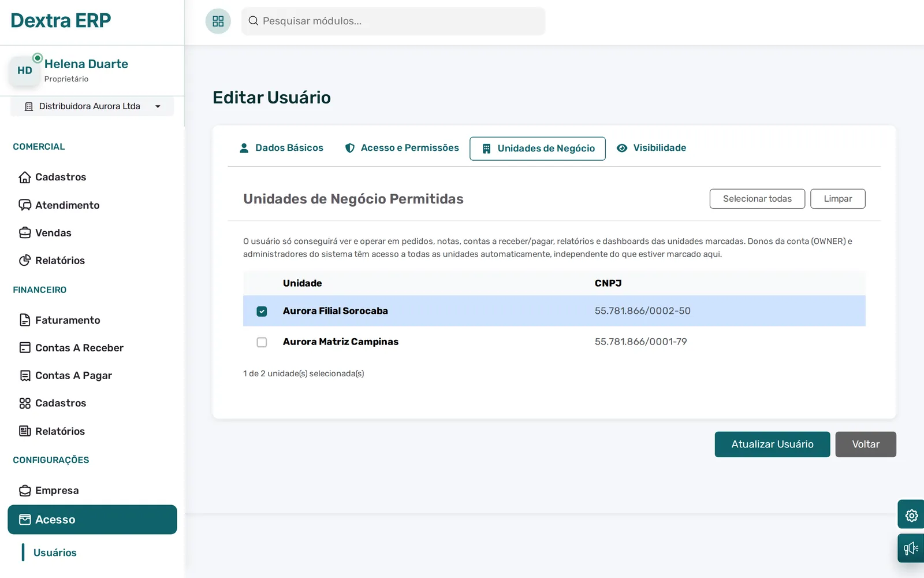Click CNPJ 55.781.866/0001-79 cell
The width and height of the screenshot is (924, 578).
641,342
